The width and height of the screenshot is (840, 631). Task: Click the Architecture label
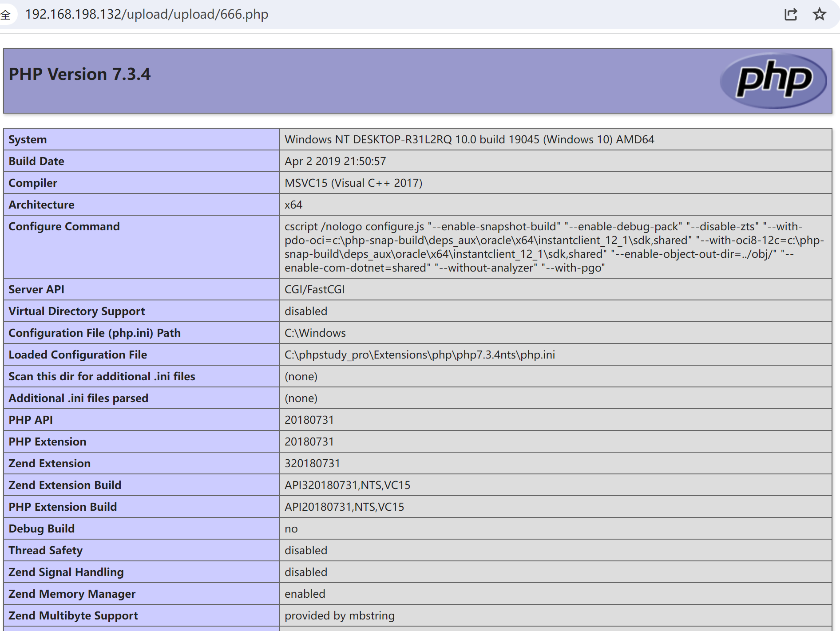(x=41, y=205)
